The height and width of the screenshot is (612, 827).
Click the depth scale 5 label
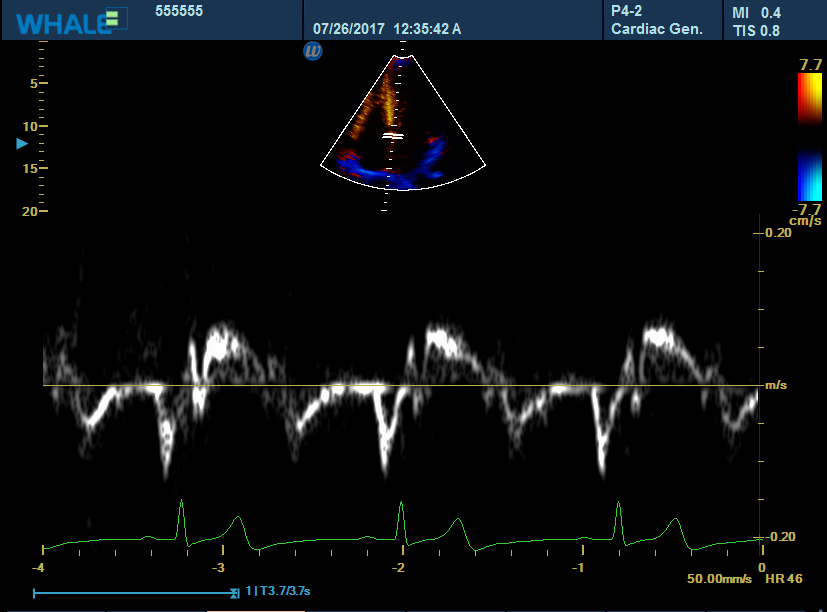pyautogui.click(x=34, y=83)
